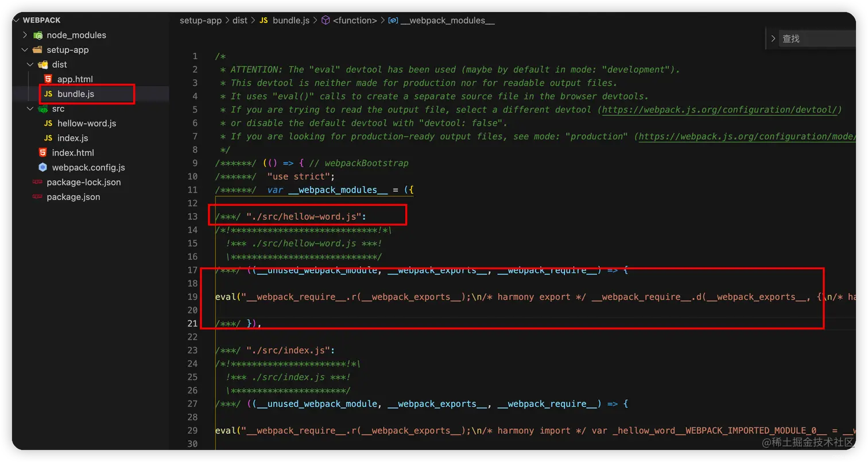The height and width of the screenshot is (462, 868).
Task: Select bundle.js in the file tree
Action: (76, 94)
